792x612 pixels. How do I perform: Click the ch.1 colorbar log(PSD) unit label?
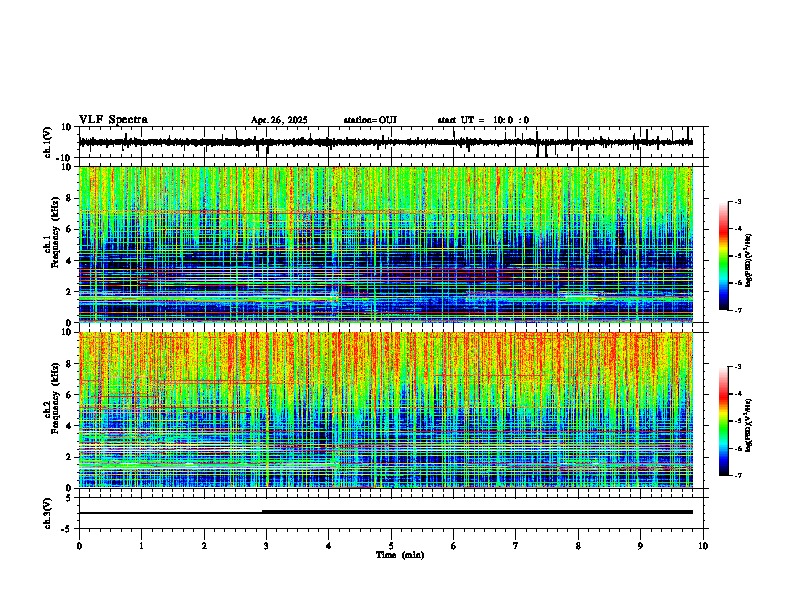tap(748, 260)
